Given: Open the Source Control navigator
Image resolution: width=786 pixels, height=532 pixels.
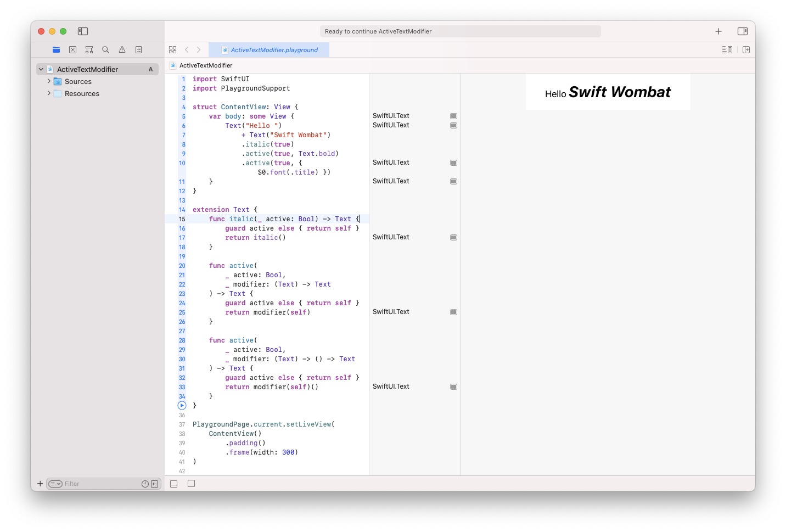Looking at the screenshot, I should click(x=72, y=49).
